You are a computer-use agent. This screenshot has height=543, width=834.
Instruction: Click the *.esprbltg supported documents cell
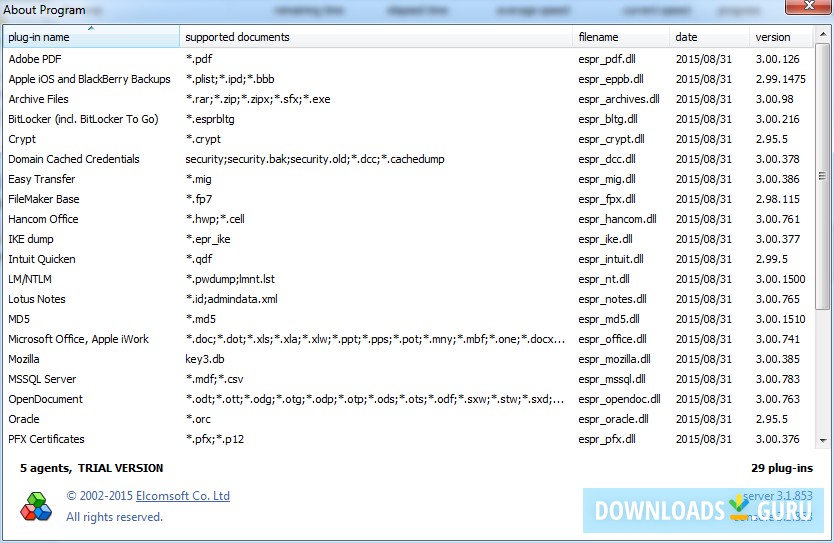[x=210, y=119]
